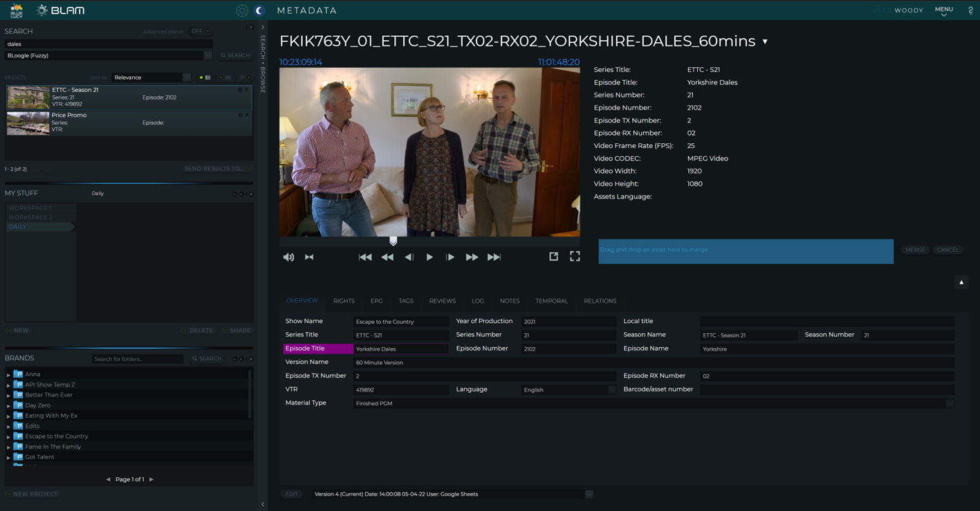980x511 pixels.
Task: Open Escape to the Country folder icon
Action: pos(19,436)
